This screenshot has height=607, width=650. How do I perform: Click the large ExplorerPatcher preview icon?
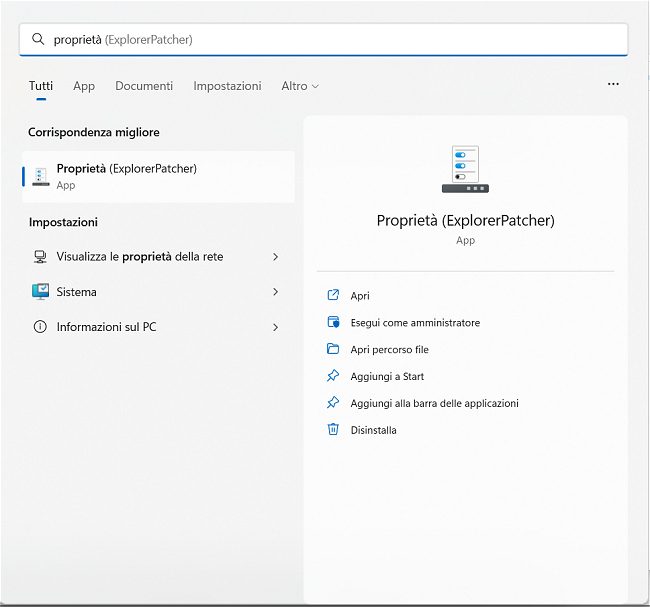coord(465,169)
